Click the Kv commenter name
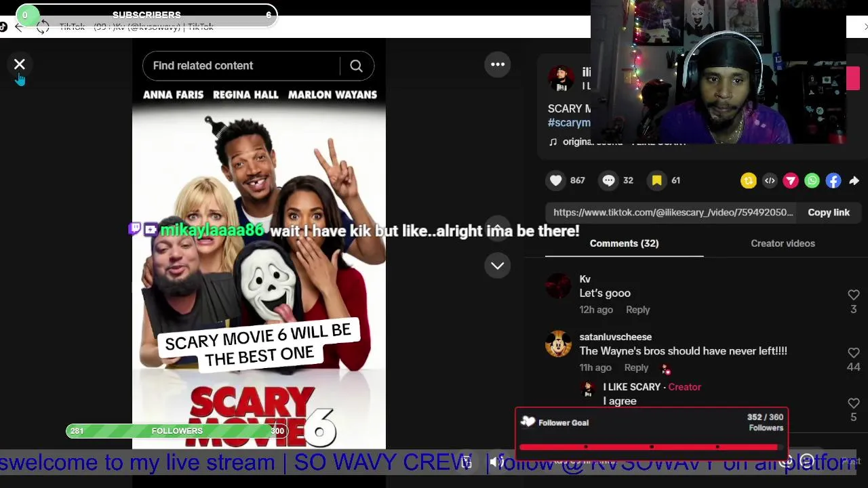Viewport: 868px width, 488px height. [x=585, y=279]
